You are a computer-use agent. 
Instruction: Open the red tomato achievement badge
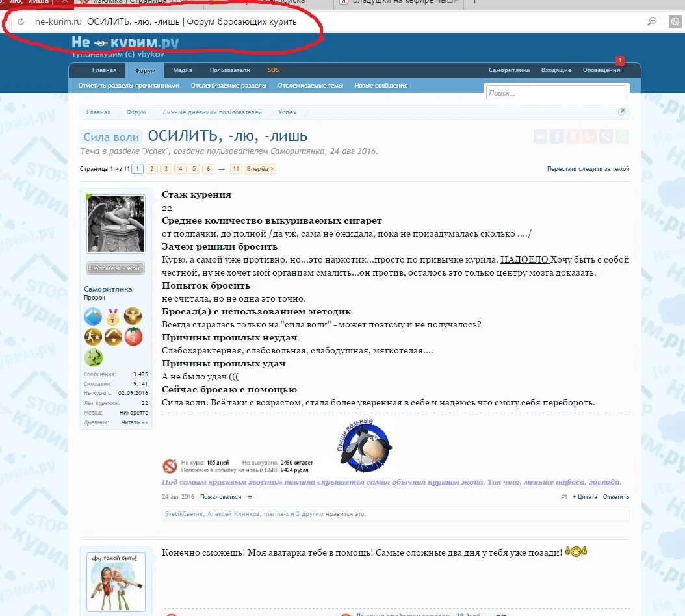(133, 337)
